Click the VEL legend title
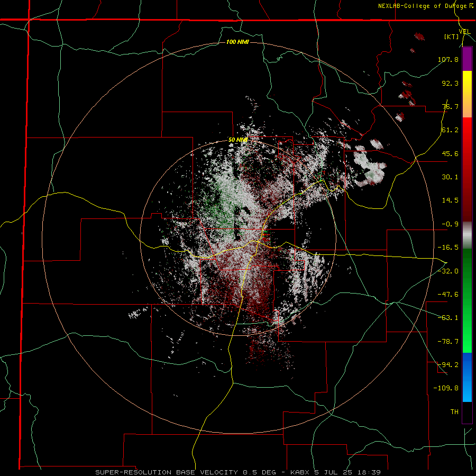This screenshot has width=476, height=476. point(464,32)
